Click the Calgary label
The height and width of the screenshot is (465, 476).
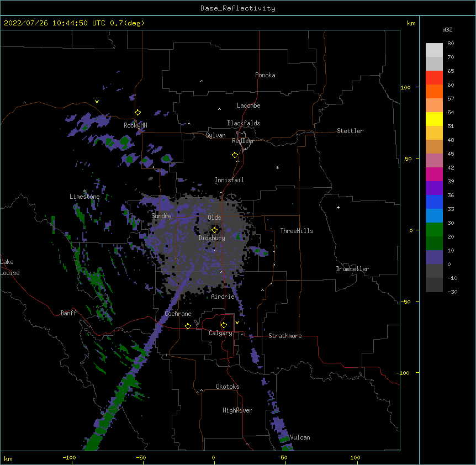pos(220,333)
